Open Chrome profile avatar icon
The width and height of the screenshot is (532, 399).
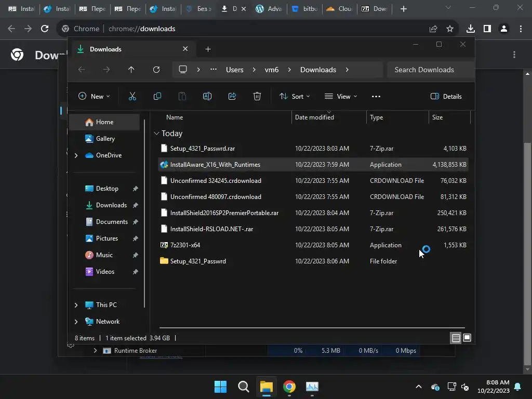point(504,29)
